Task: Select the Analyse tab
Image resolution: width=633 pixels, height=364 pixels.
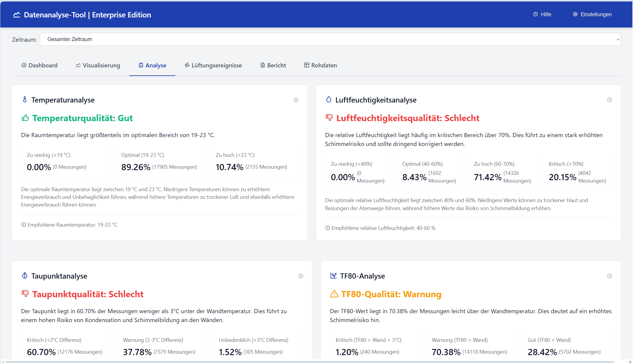Action: pyautogui.click(x=152, y=65)
